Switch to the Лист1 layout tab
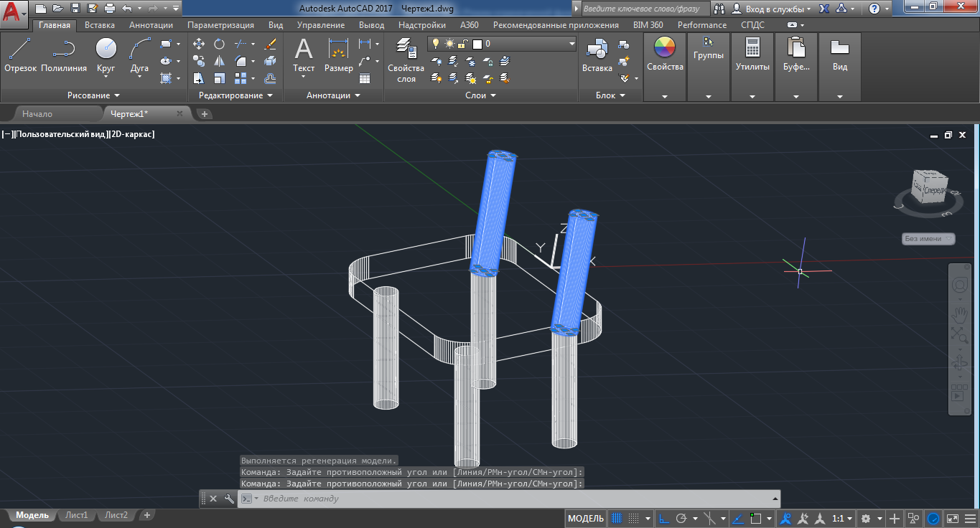The height and width of the screenshot is (528, 980). tap(76, 515)
